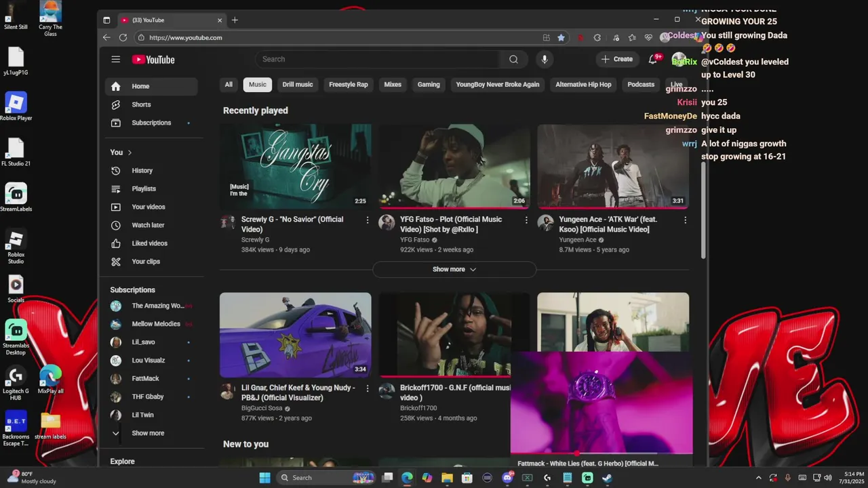Select the Drill music filter chip
Image resolution: width=868 pixels, height=488 pixels.
tap(298, 85)
